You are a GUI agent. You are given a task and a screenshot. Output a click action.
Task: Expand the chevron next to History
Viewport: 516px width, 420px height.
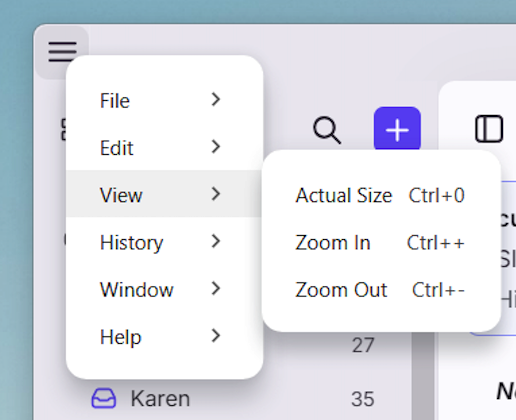pyautogui.click(x=216, y=241)
